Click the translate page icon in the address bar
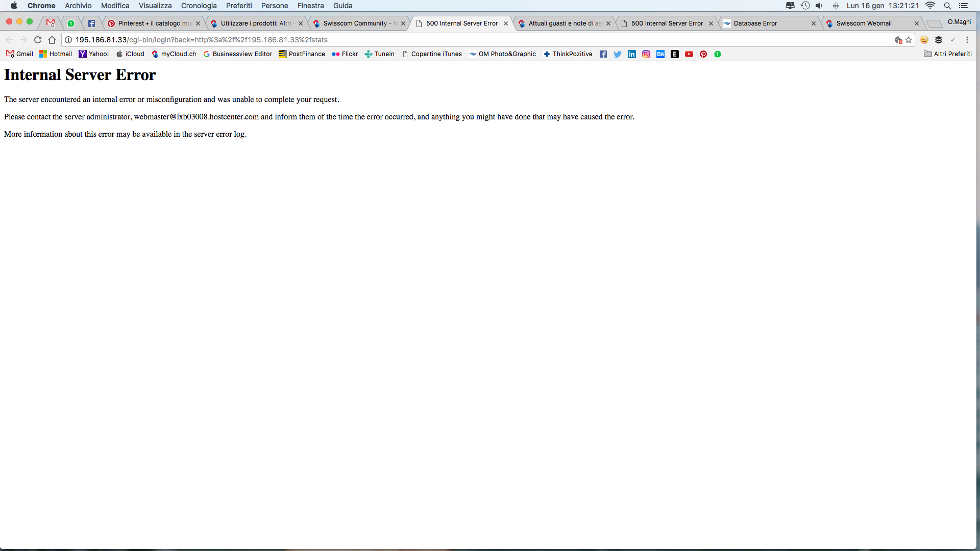This screenshot has width=980, height=551. (898, 40)
